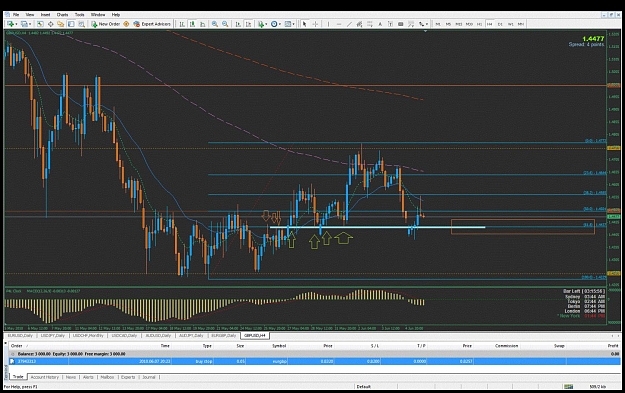Switch to the USDCHF,Monthly chart tab

click(x=88, y=336)
